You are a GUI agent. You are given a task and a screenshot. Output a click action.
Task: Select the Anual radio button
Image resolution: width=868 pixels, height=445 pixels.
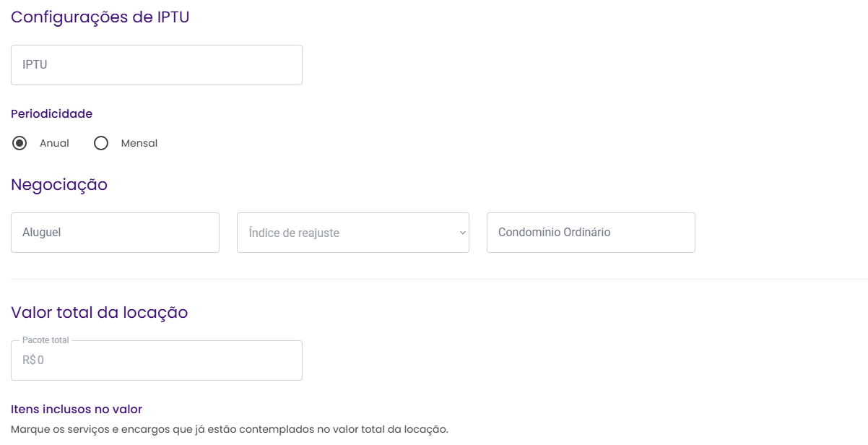tap(20, 143)
